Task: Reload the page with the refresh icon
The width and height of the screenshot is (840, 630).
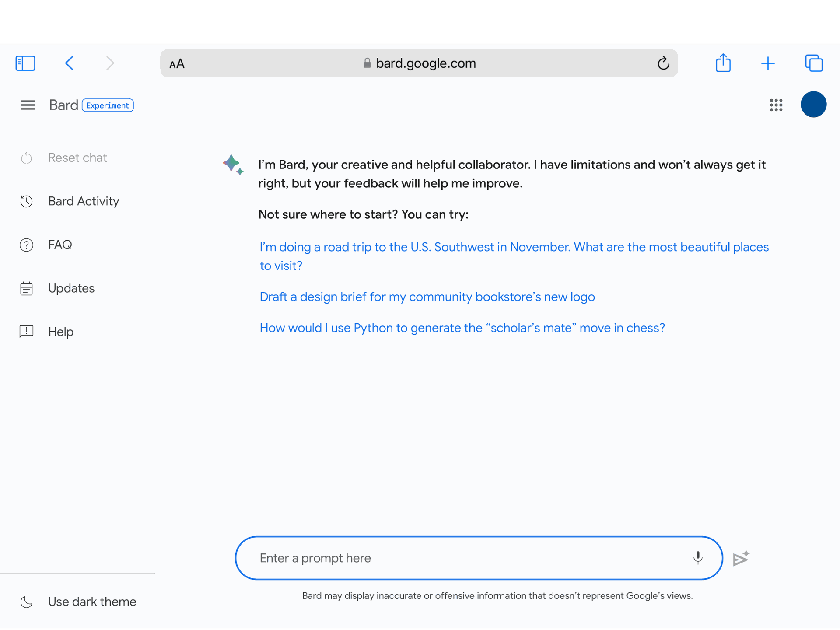Action: tap(663, 63)
